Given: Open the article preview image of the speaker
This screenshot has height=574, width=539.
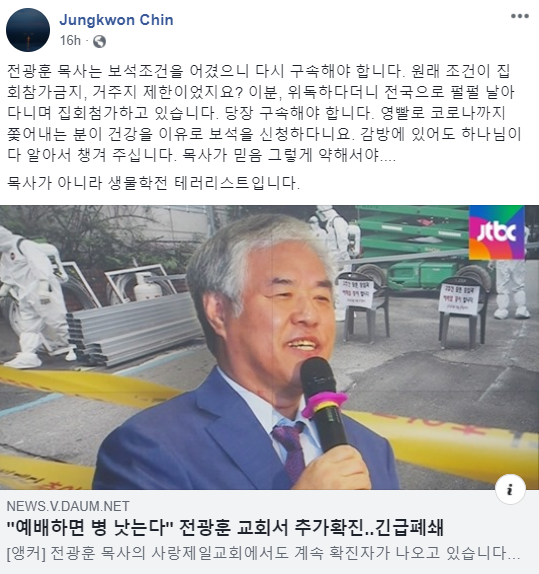Looking at the screenshot, I should [x=270, y=347].
